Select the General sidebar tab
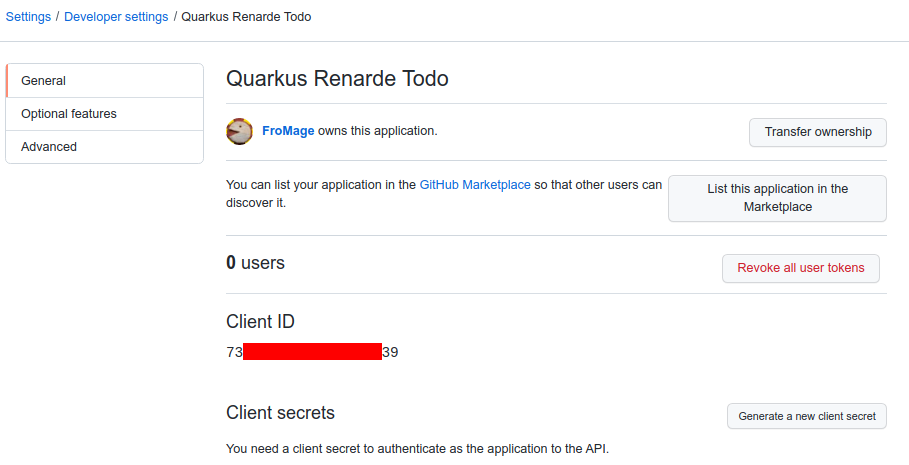The image size is (909, 465). (104, 81)
